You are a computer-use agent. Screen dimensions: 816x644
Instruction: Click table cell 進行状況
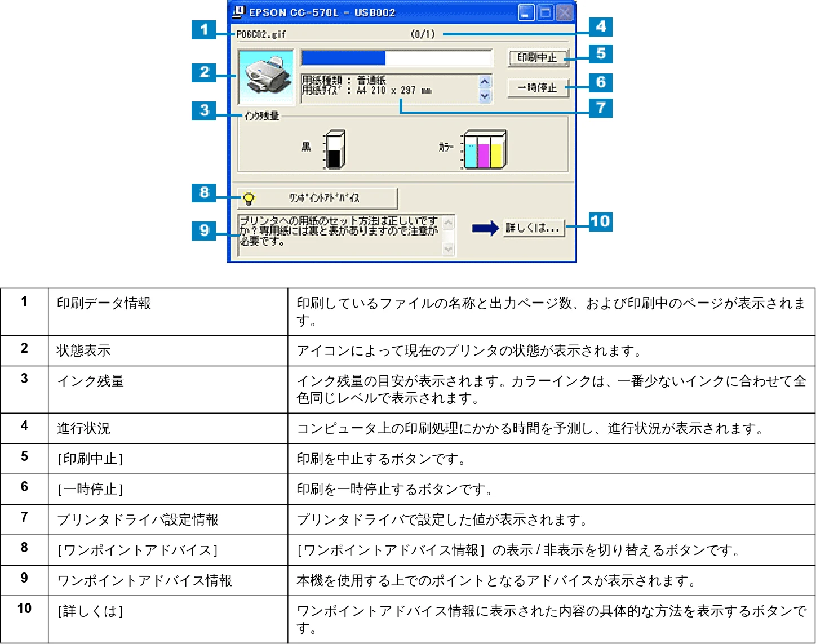(x=168, y=429)
